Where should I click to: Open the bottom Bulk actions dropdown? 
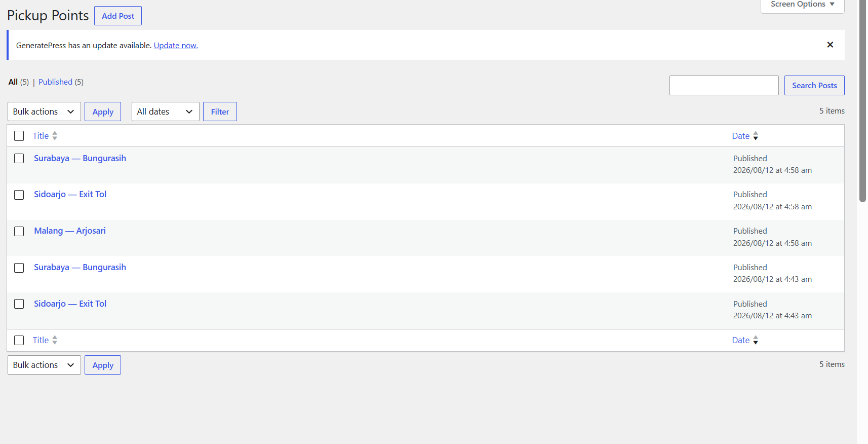pyautogui.click(x=44, y=365)
